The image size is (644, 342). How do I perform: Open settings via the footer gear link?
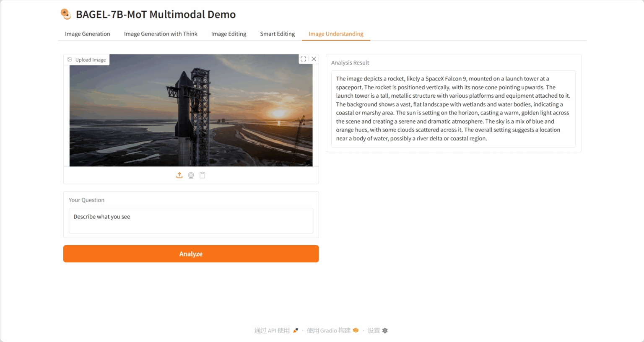(x=377, y=330)
